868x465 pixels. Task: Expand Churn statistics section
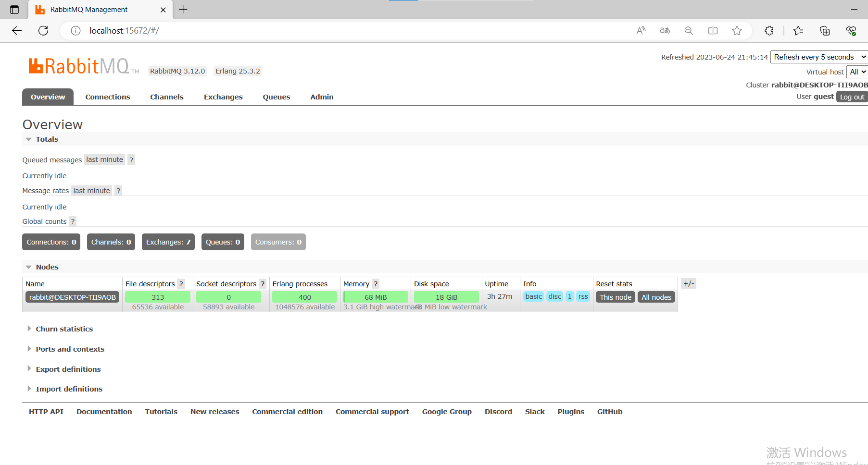(x=64, y=329)
